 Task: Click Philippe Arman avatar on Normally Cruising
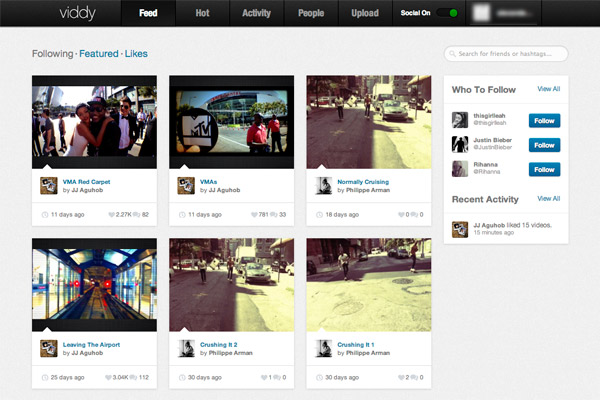(x=324, y=186)
